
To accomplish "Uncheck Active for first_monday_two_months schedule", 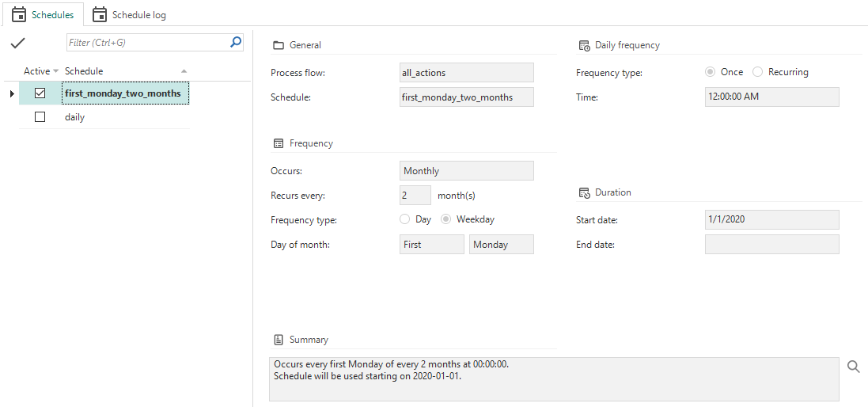I will [x=40, y=93].
